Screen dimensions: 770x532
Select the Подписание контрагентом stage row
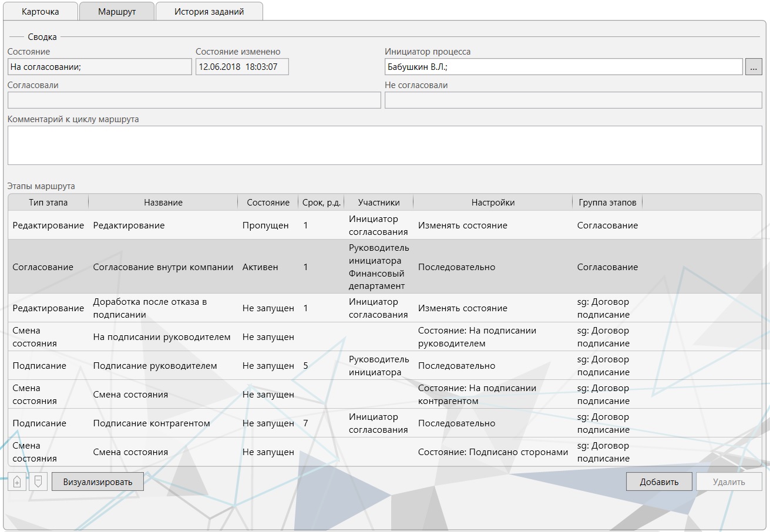152,423
